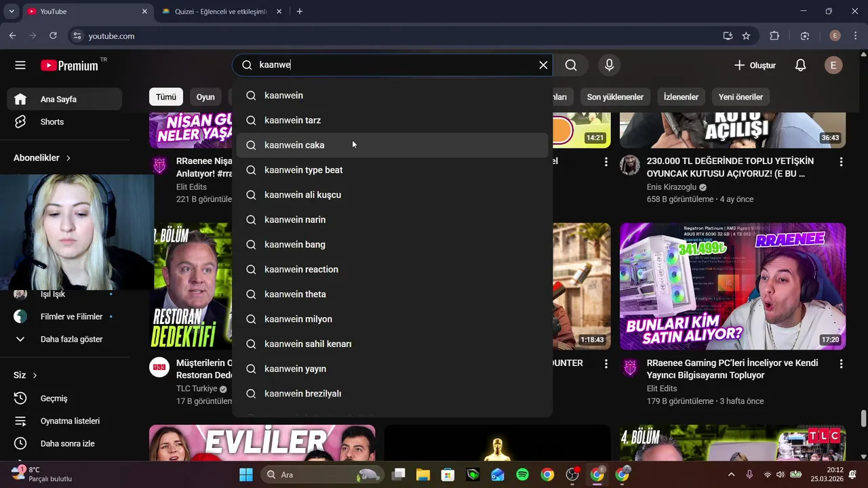Open a new browser tab
The height and width of the screenshot is (488, 868).
click(x=300, y=12)
